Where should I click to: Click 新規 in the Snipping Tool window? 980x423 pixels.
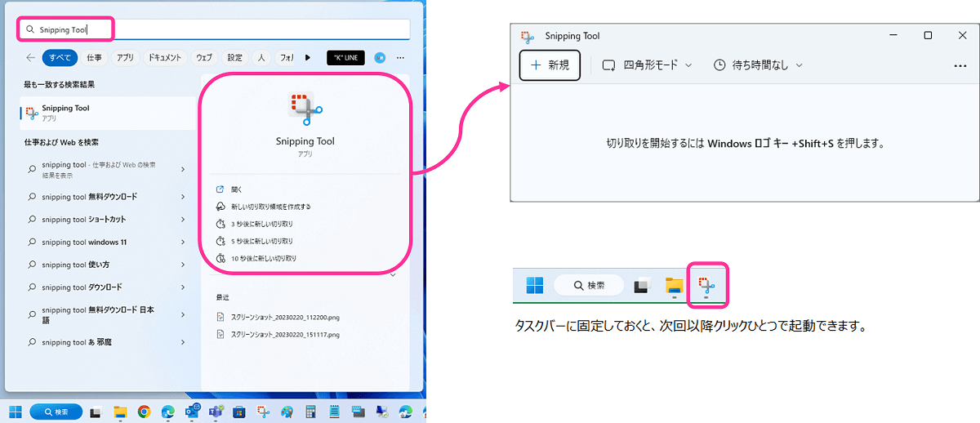coord(550,65)
